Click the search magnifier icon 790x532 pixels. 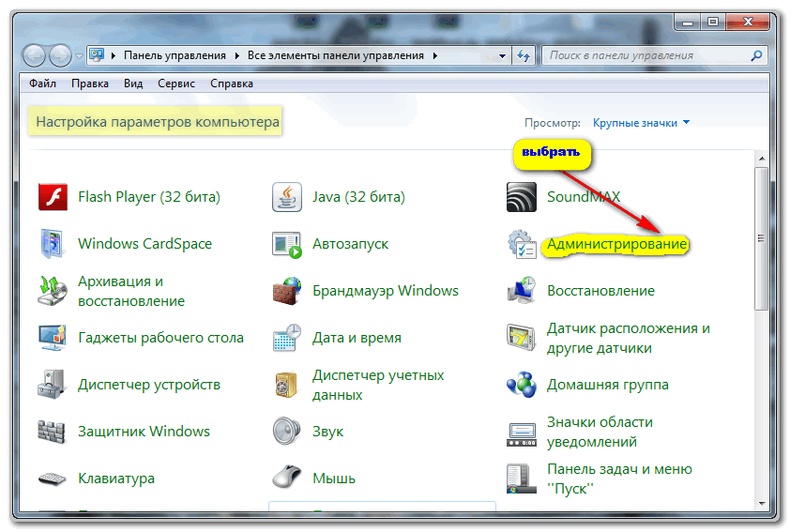(x=756, y=55)
